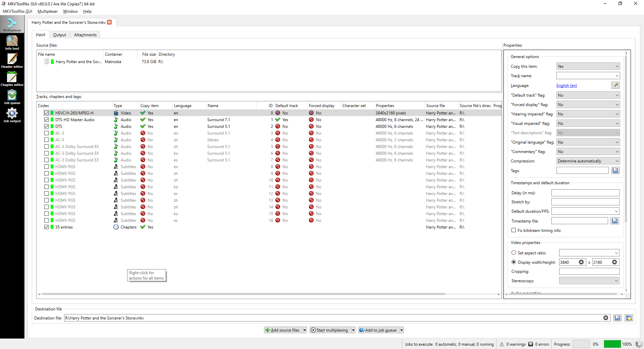
Task: Expand Start multiplexing dropdown arrow
Action: tap(353, 330)
